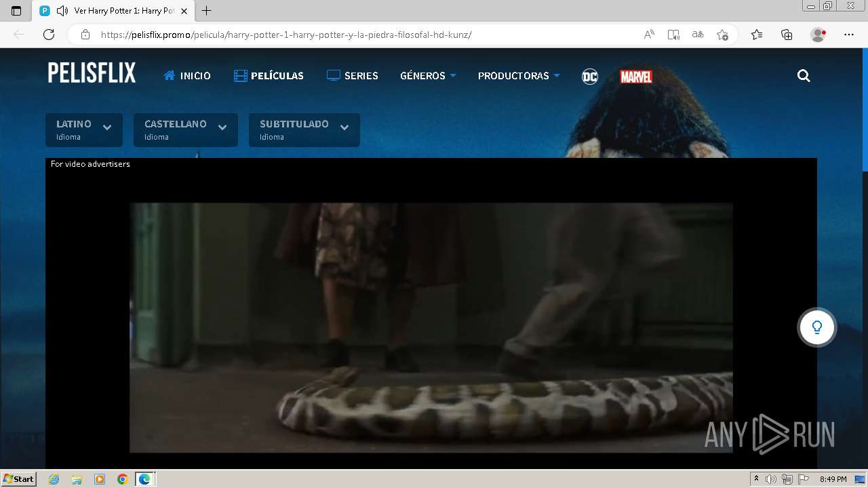Show hidden system tray icons
The height and width of the screenshot is (488, 868).
(756, 479)
